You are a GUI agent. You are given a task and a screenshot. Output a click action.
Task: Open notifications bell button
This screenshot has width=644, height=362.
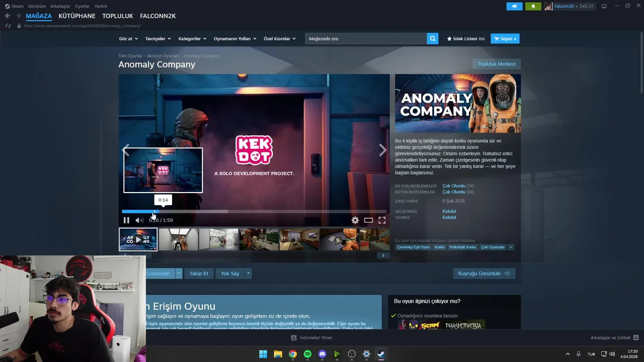pos(533,6)
